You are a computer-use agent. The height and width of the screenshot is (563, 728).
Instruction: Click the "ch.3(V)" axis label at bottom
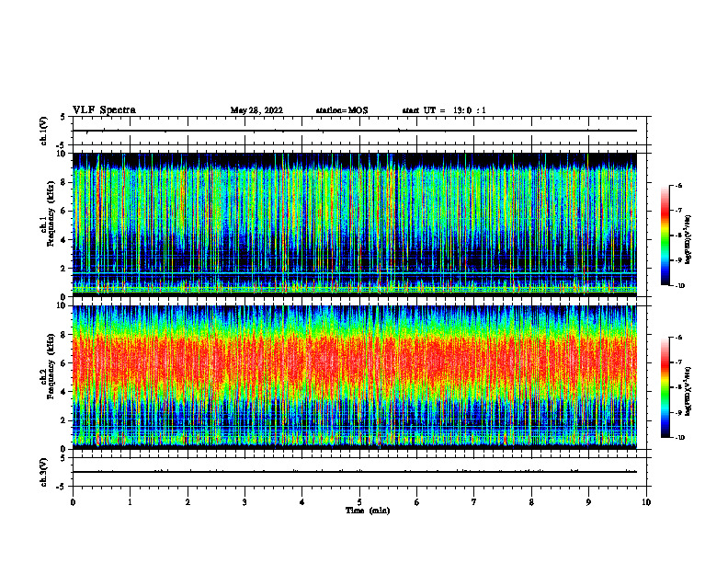pos(44,472)
